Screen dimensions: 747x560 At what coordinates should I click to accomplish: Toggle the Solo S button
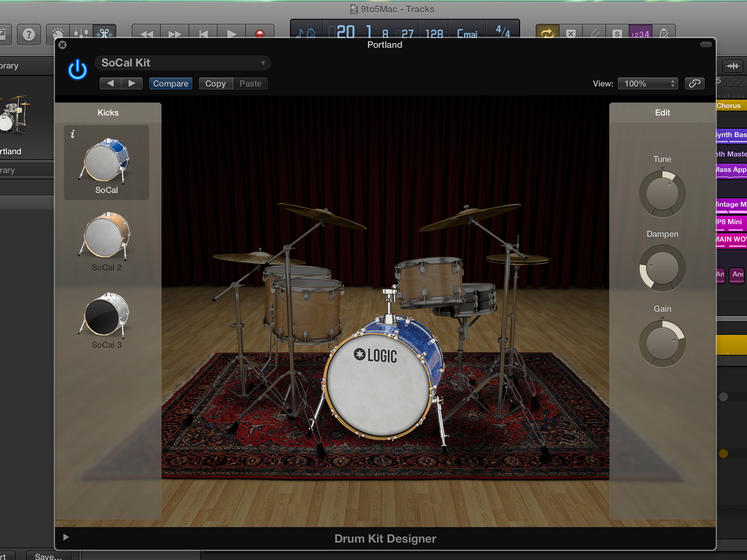[x=617, y=33]
